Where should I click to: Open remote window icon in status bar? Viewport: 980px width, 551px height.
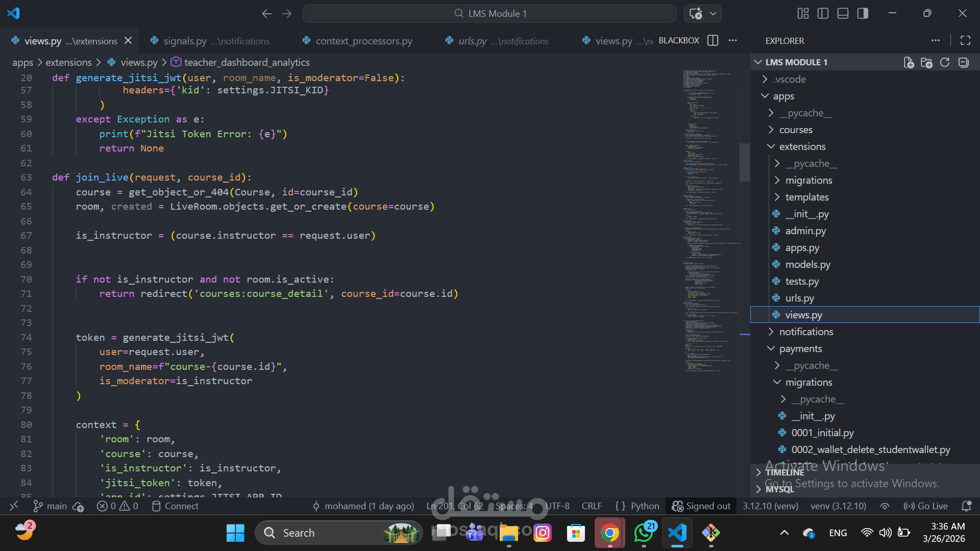click(14, 506)
